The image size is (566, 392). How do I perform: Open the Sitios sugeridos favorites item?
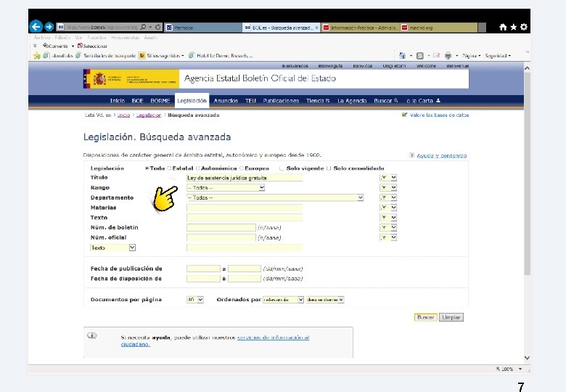tap(162, 56)
